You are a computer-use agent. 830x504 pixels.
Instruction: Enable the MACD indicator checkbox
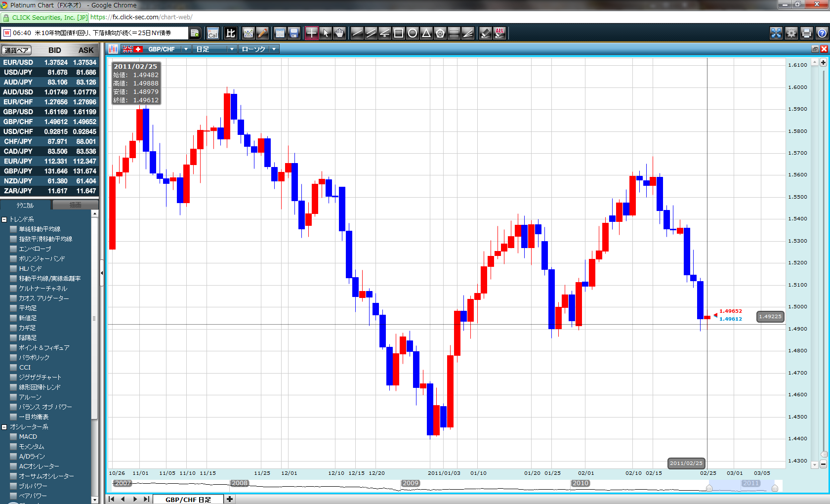click(x=14, y=437)
